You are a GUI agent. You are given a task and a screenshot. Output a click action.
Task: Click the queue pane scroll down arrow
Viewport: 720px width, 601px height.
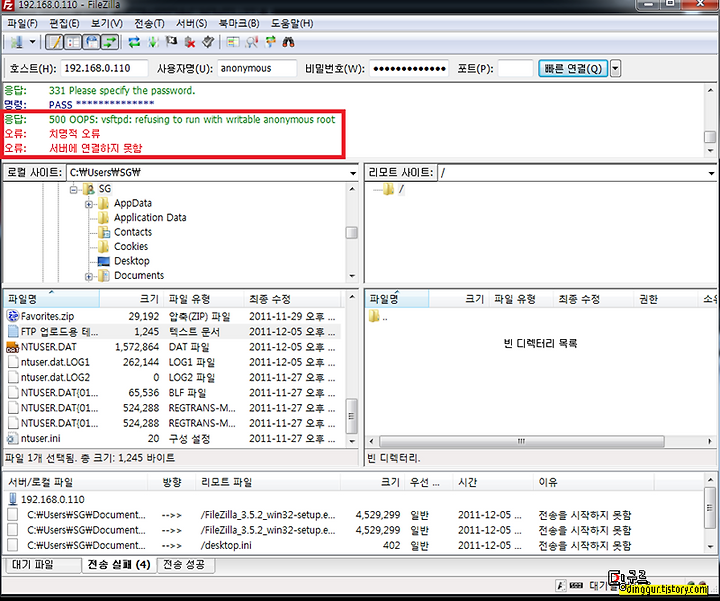tap(710, 546)
